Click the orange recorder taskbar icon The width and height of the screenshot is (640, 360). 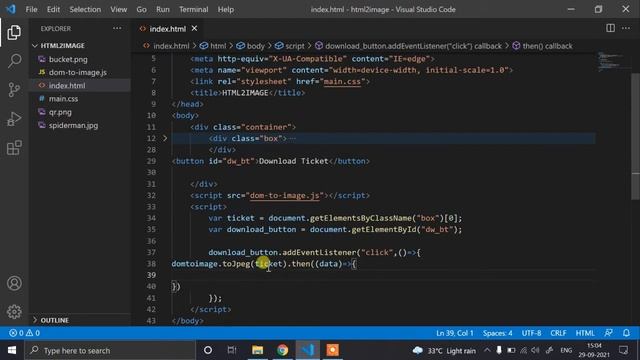[x=332, y=350]
